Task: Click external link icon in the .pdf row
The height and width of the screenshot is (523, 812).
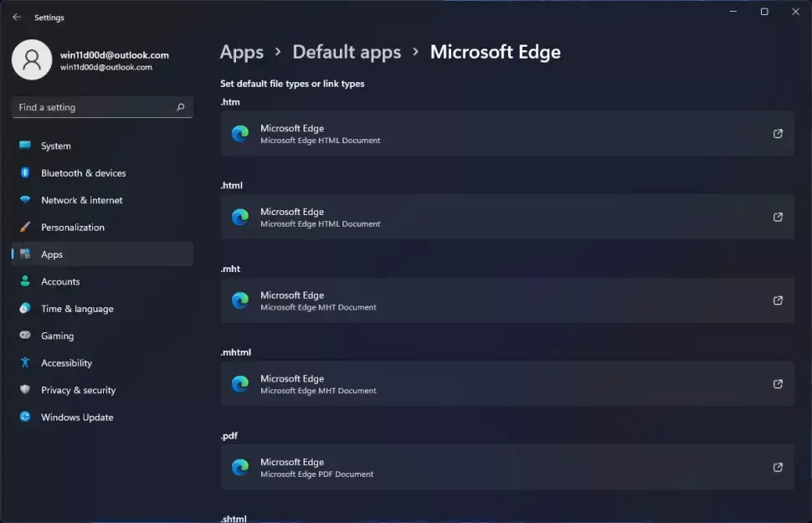Action: [778, 468]
